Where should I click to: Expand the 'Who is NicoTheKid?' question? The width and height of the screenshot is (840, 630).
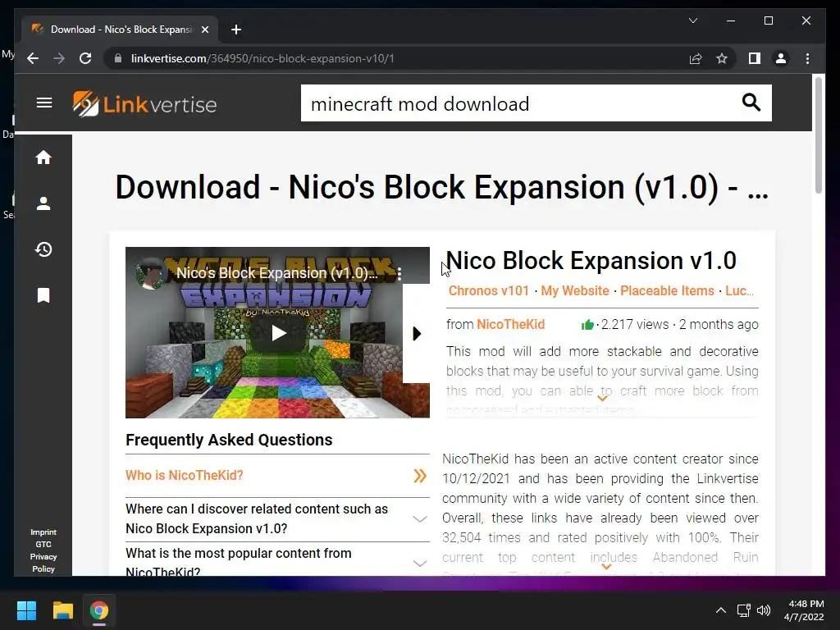pyautogui.click(x=277, y=476)
